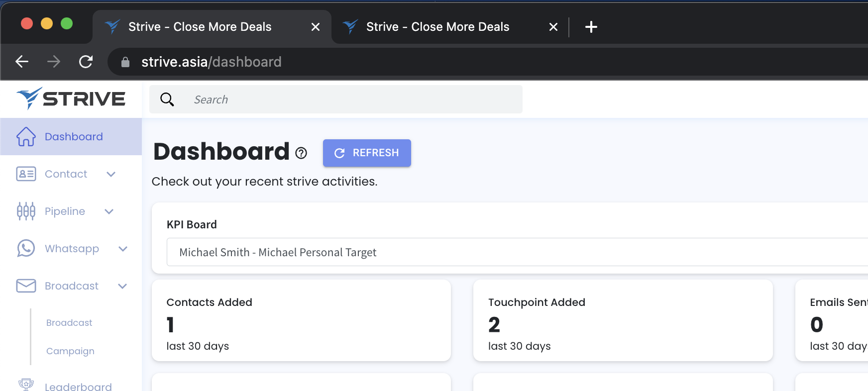The image size is (868, 391).
Task: Click the search magnifier icon
Action: 167,99
